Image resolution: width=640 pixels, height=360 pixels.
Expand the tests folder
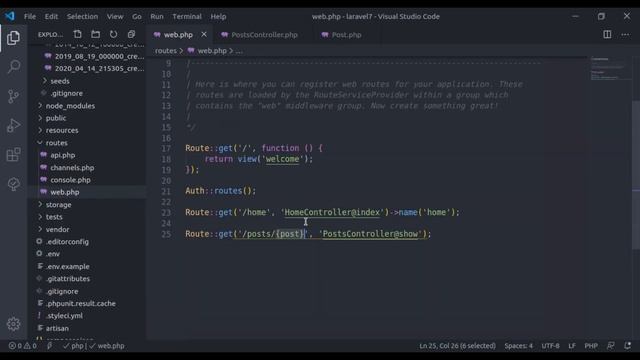coord(54,217)
